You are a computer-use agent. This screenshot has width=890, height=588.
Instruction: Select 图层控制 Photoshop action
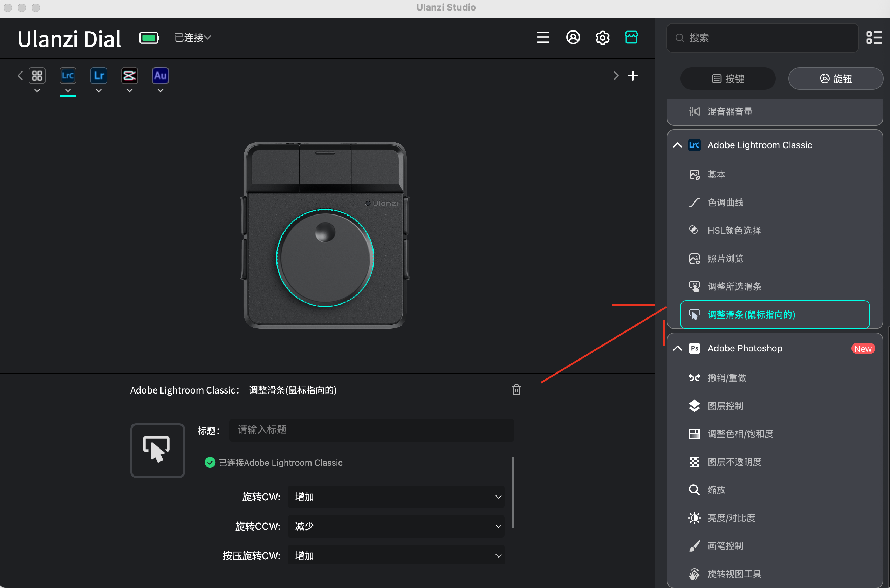[775, 406]
